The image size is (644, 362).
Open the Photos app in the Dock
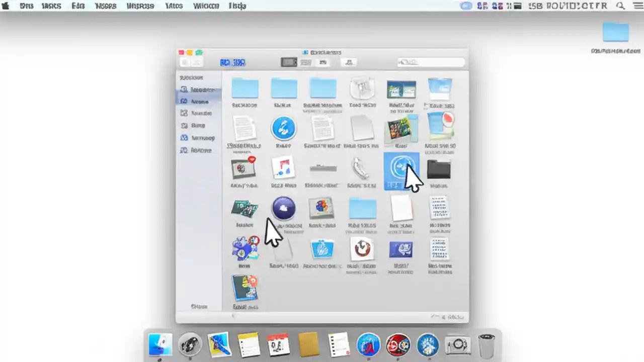(219, 344)
